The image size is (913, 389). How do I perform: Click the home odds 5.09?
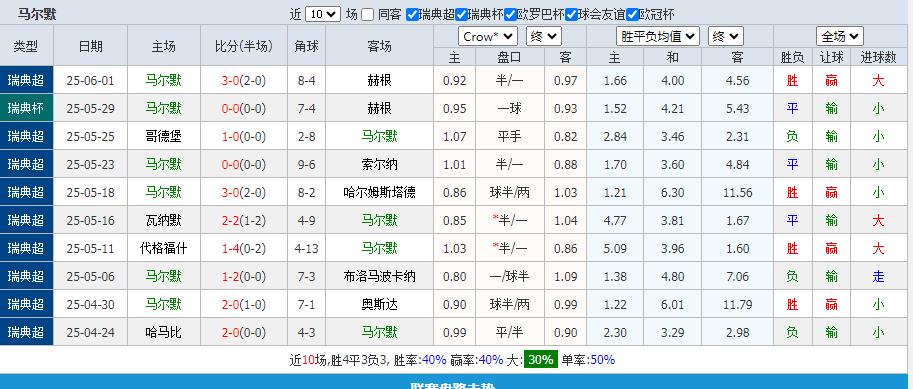pos(615,248)
